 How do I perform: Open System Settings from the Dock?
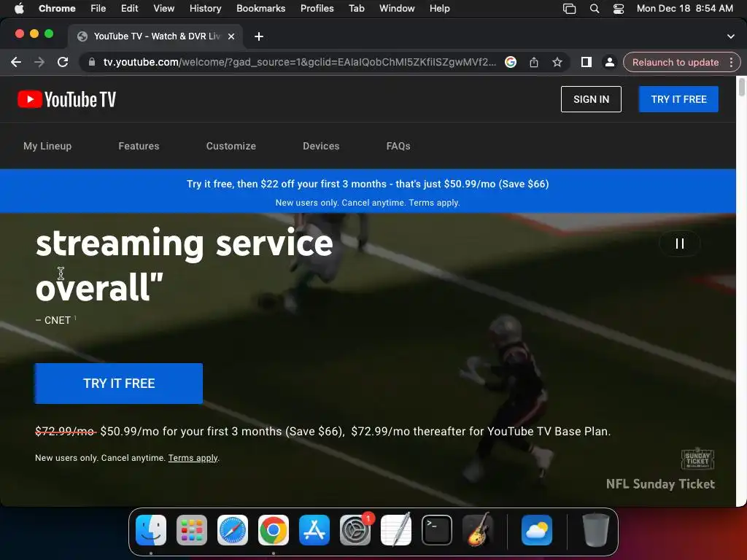point(355,530)
